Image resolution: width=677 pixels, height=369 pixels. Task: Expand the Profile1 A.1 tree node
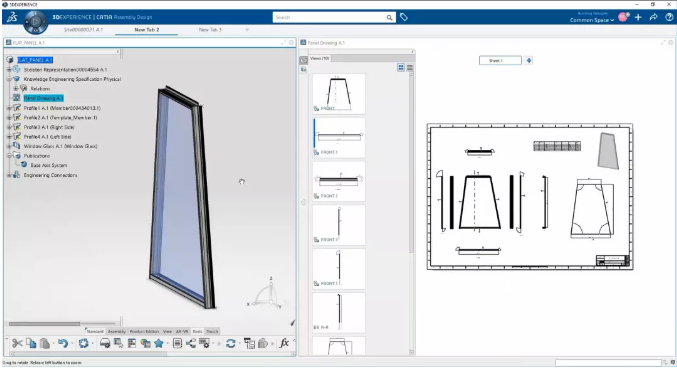[x=9, y=108]
